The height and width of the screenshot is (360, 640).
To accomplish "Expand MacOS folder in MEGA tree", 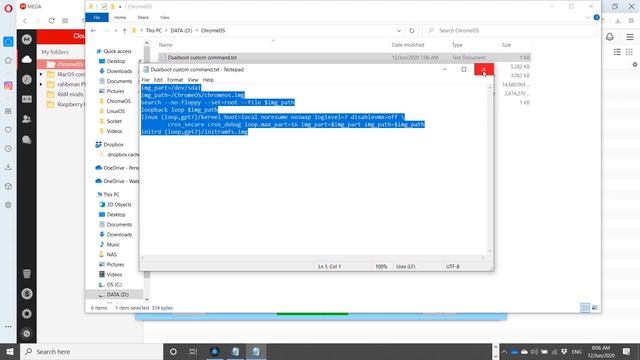I will point(41,74).
